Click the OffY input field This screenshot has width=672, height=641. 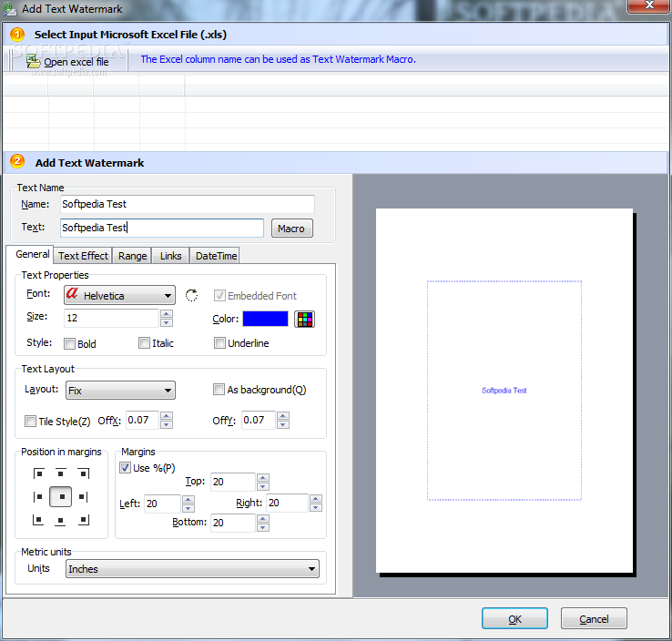pos(259,420)
